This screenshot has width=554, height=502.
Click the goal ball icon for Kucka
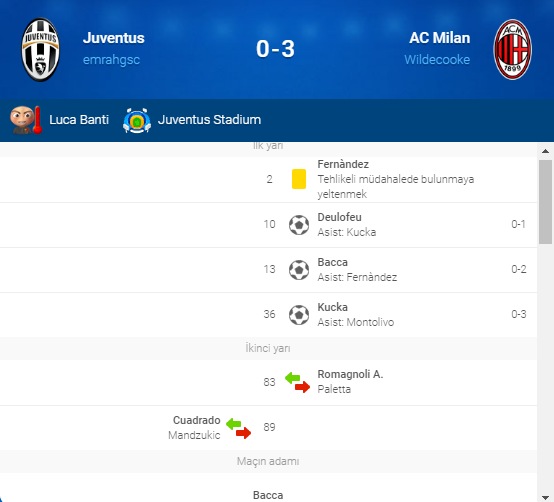(299, 315)
